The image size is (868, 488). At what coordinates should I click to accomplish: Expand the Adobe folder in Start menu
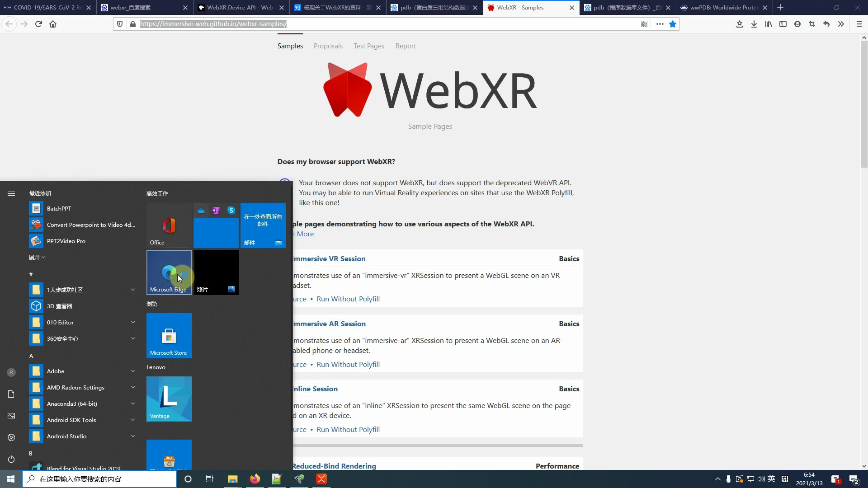click(133, 371)
